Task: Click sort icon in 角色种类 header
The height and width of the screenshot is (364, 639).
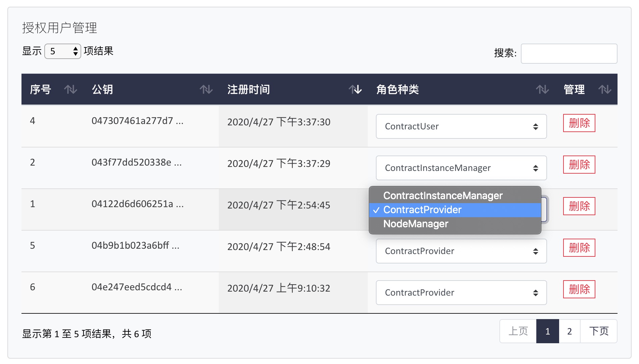Action: [542, 89]
